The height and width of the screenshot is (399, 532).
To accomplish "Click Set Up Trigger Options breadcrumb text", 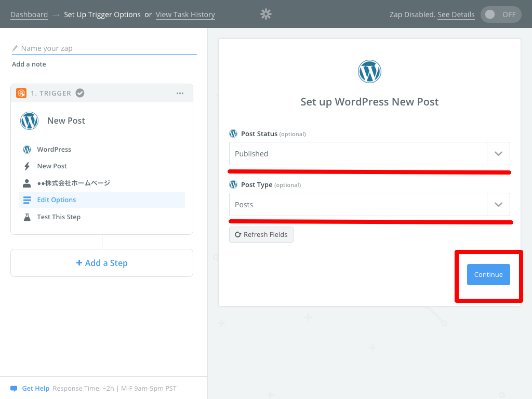I will pyautogui.click(x=102, y=15).
